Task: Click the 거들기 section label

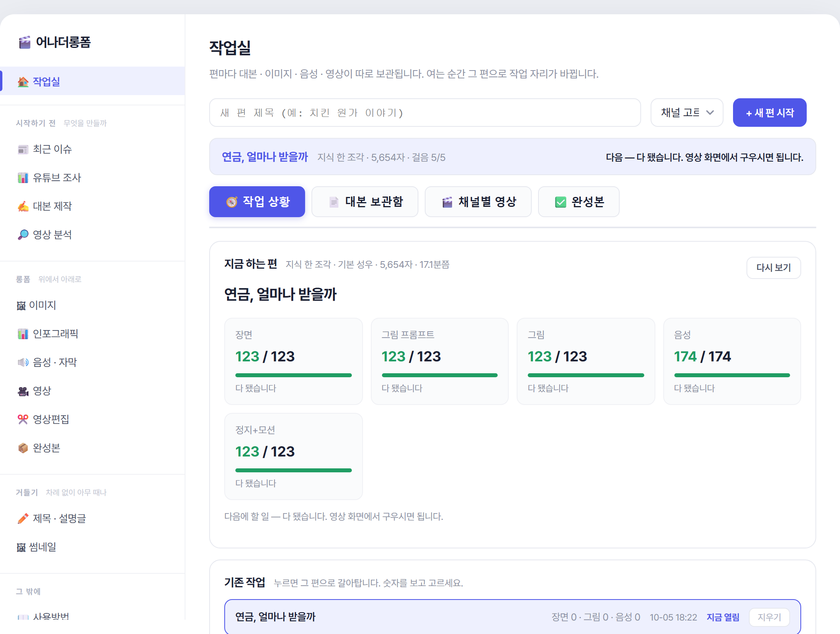Action: [x=27, y=493]
